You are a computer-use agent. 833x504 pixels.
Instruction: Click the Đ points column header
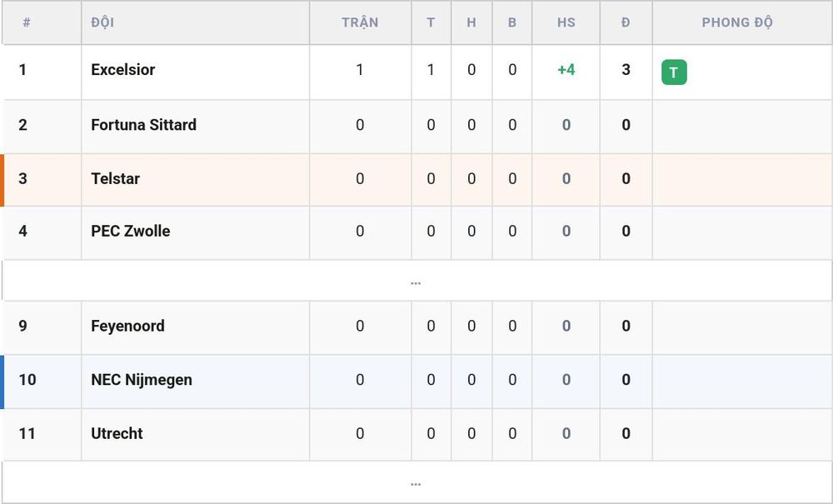click(626, 22)
